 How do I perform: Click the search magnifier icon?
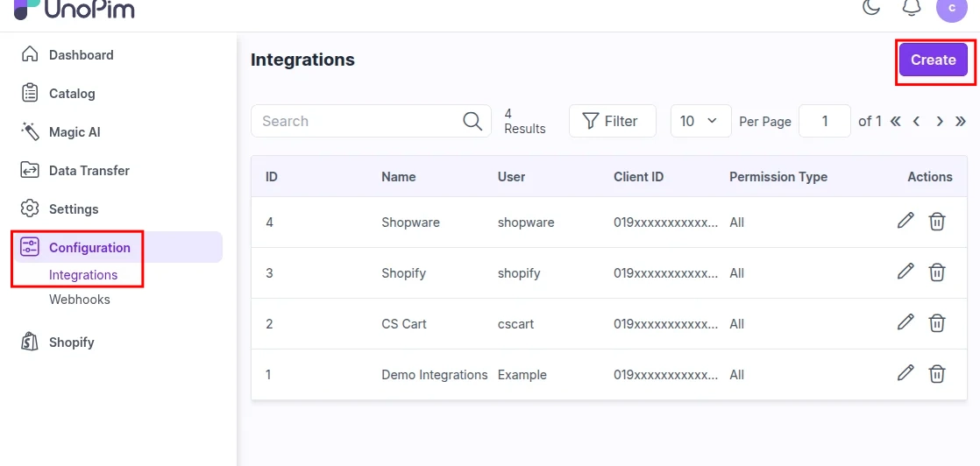472,121
